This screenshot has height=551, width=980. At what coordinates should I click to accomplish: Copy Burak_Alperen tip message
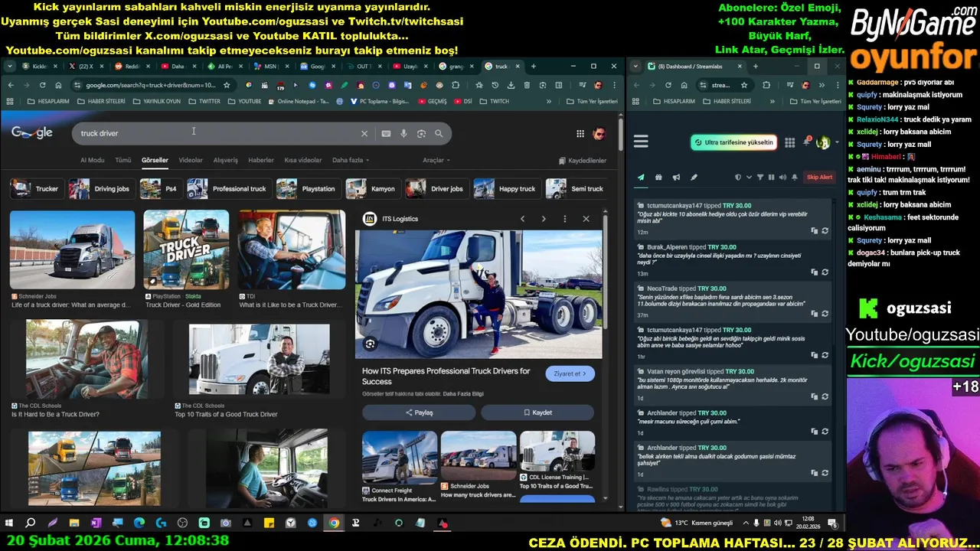815,272
